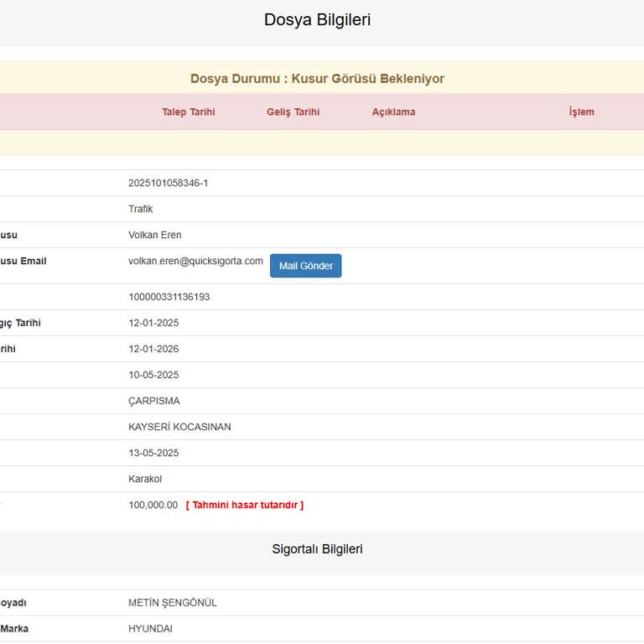Viewport: 644px width, 644px height.
Task: Click the Trafik value
Action: tap(140, 209)
